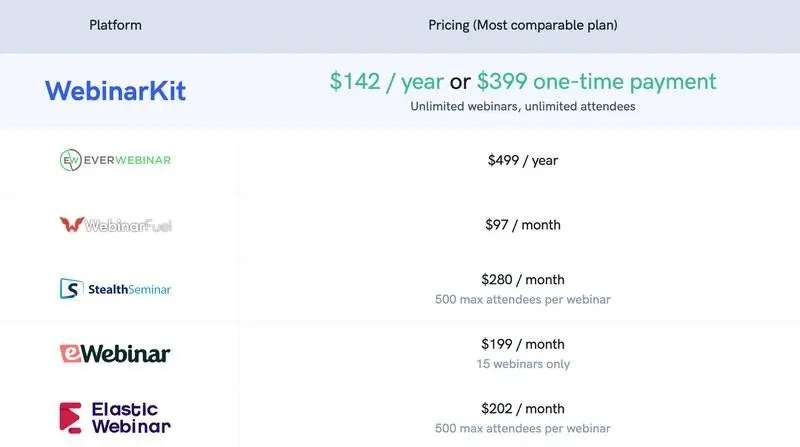Click the WebinarKit logo text

coord(115,91)
